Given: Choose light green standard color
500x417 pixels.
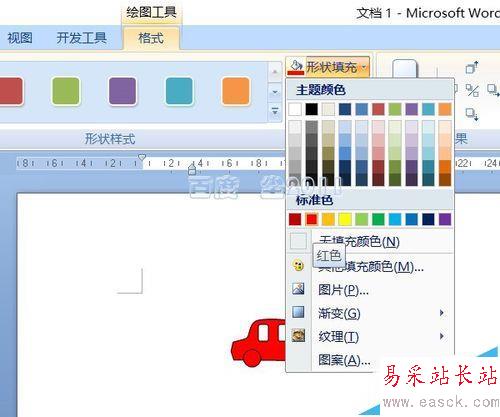Looking at the screenshot, I should pyautogui.click(x=362, y=219).
